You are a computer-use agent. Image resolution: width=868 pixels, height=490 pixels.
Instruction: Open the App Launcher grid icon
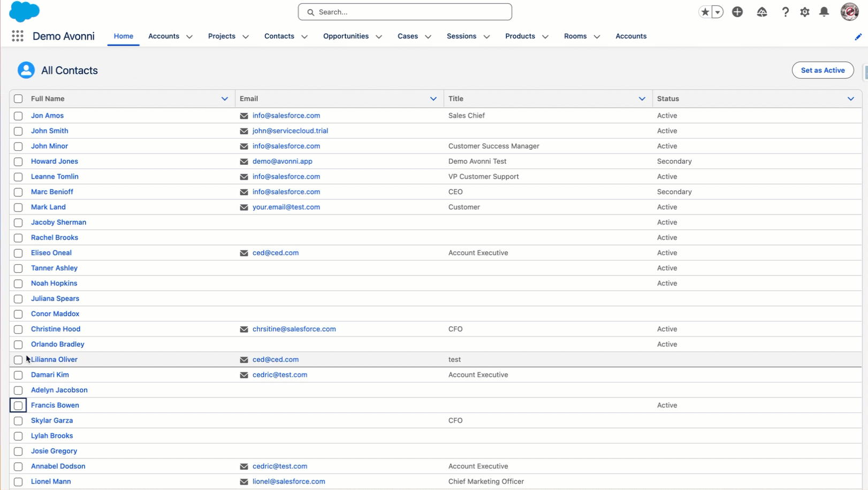(18, 36)
